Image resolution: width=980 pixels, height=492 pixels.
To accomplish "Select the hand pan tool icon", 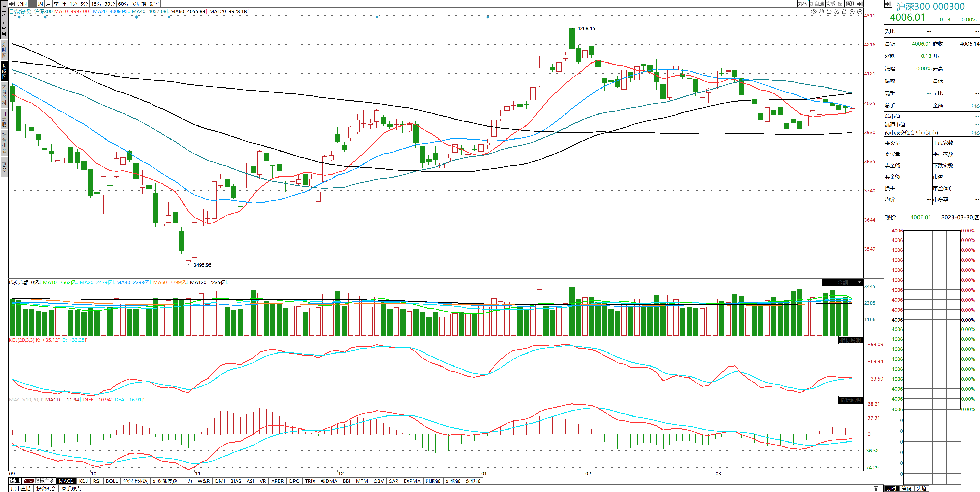I will [x=821, y=12].
